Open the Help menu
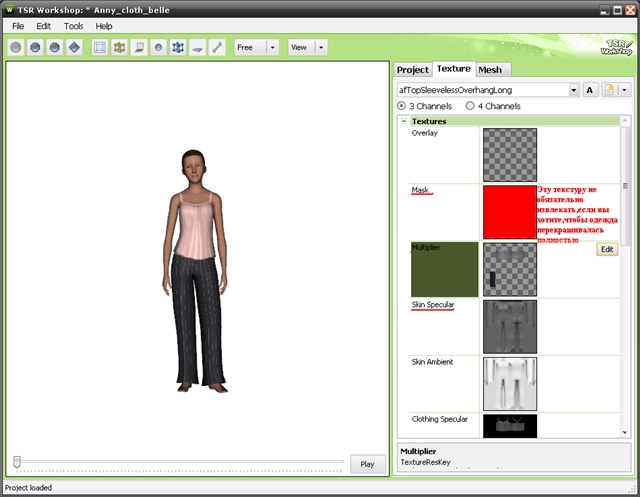Image resolution: width=640 pixels, height=497 pixels. (104, 26)
